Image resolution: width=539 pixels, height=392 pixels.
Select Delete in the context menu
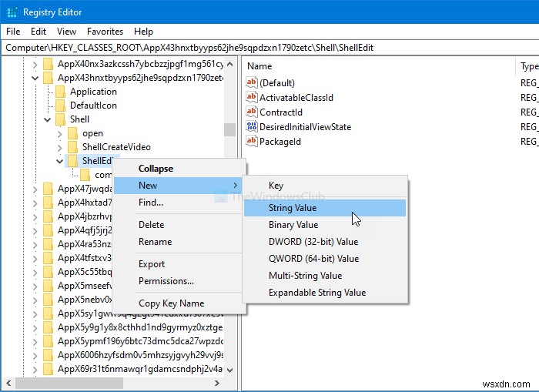coord(179,225)
